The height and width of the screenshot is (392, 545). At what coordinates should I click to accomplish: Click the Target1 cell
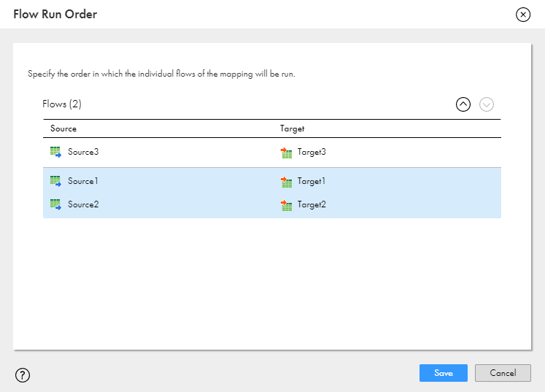coord(311,182)
